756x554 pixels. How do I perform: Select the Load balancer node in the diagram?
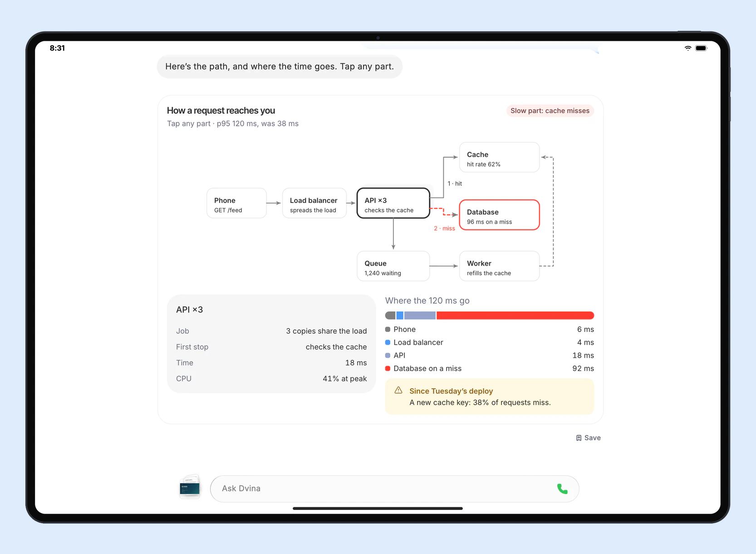tap(314, 203)
